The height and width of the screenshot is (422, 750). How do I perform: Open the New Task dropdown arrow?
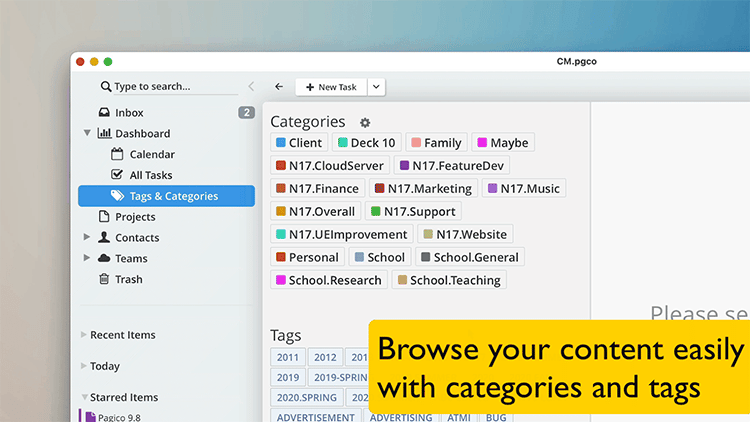376,87
